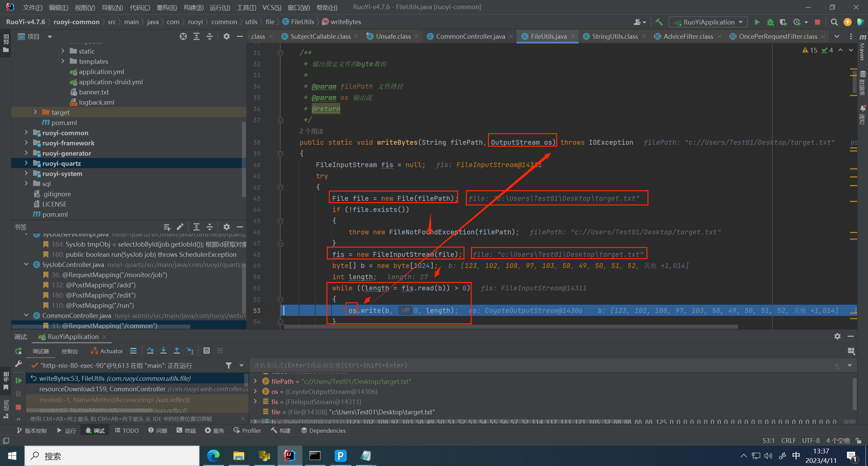Open the Actuator tab in debugger
The image size is (868, 466).
107,351
